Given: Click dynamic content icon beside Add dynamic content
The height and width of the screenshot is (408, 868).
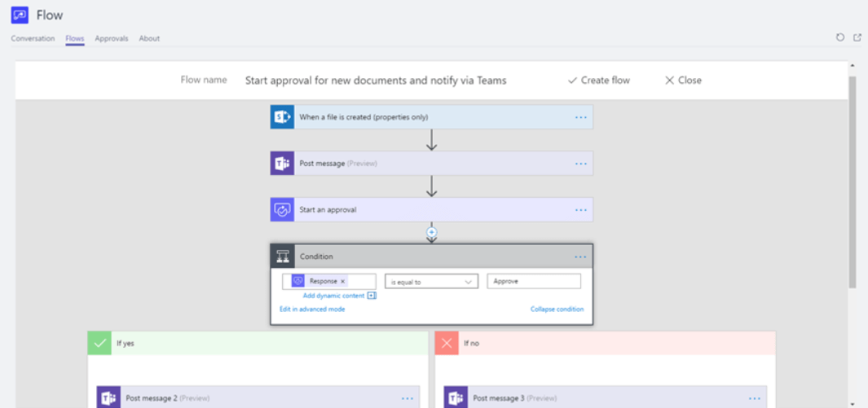Looking at the screenshot, I should 372,296.
